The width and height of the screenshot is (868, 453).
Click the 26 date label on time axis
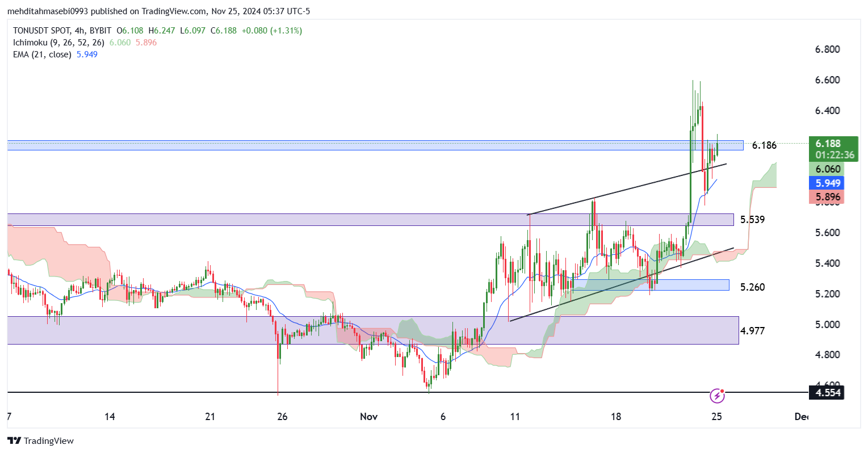pos(282,417)
